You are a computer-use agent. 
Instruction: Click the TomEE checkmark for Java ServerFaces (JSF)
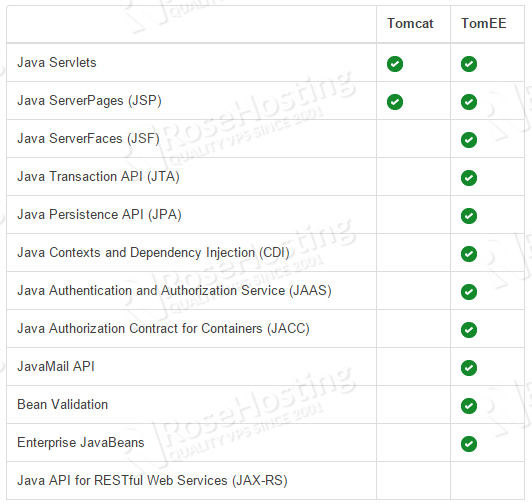(x=469, y=140)
